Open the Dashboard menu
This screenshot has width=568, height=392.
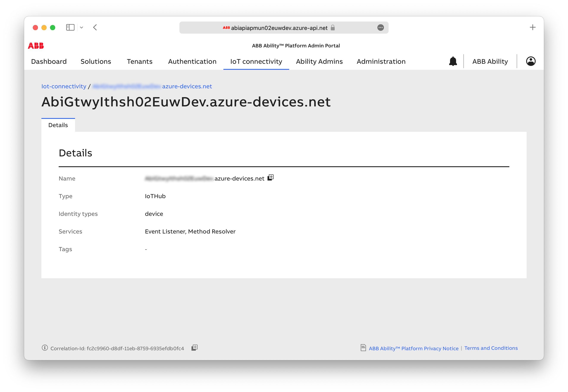click(x=49, y=61)
